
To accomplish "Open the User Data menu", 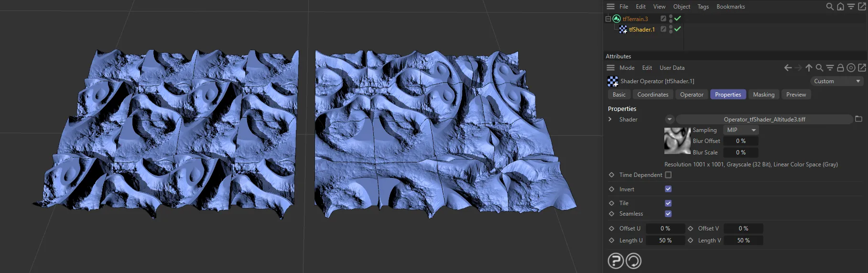I will (x=672, y=68).
